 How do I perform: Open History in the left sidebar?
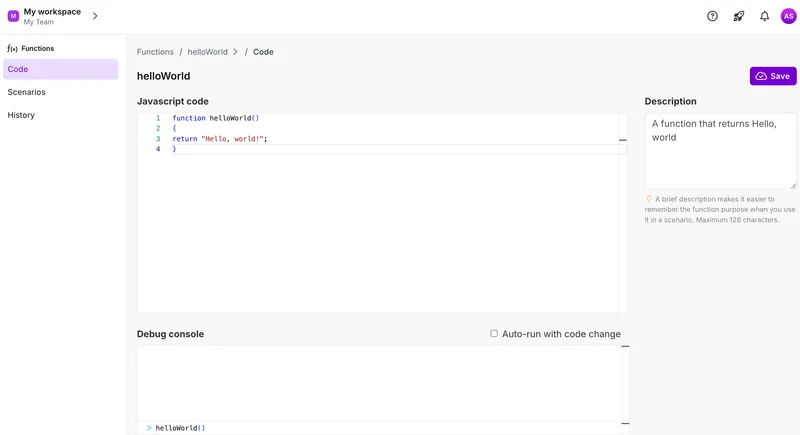point(21,115)
